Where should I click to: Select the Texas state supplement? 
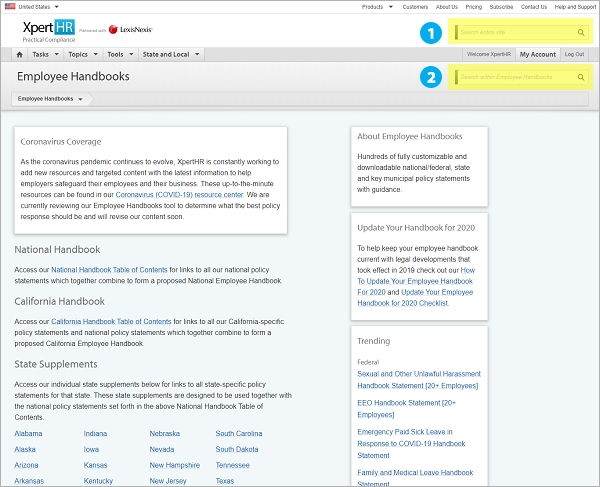(225, 481)
